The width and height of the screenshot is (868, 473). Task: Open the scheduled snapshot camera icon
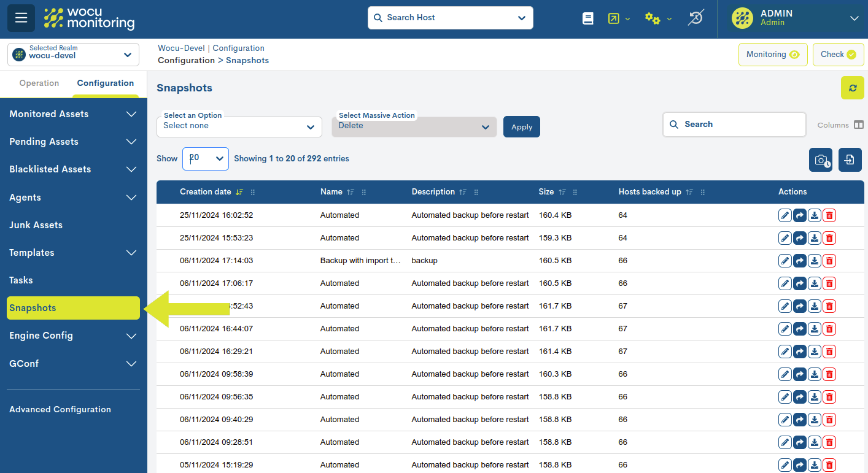point(820,160)
